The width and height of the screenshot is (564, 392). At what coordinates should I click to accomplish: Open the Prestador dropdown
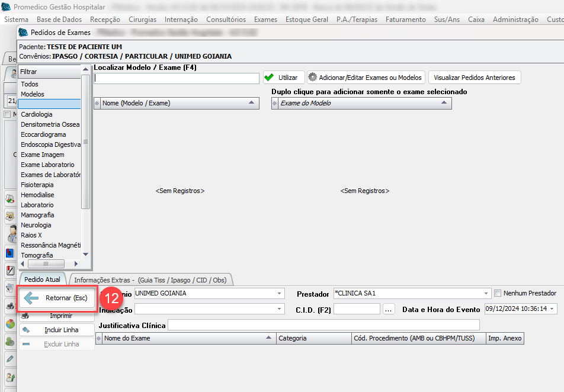[x=486, y=293]
